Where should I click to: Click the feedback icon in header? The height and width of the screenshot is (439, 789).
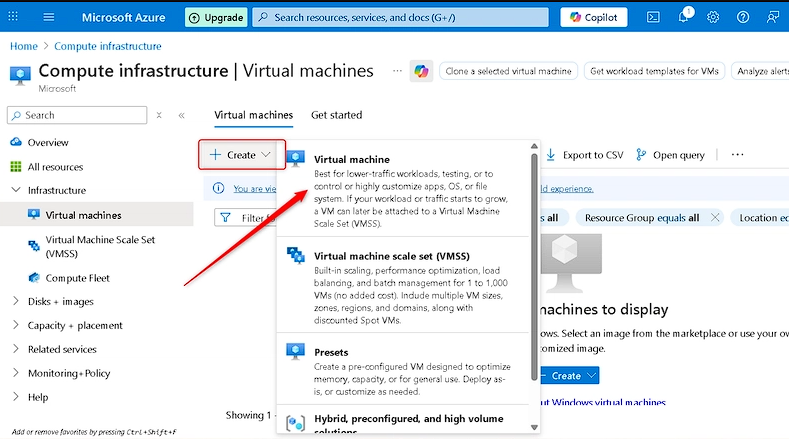click(773, 17)
